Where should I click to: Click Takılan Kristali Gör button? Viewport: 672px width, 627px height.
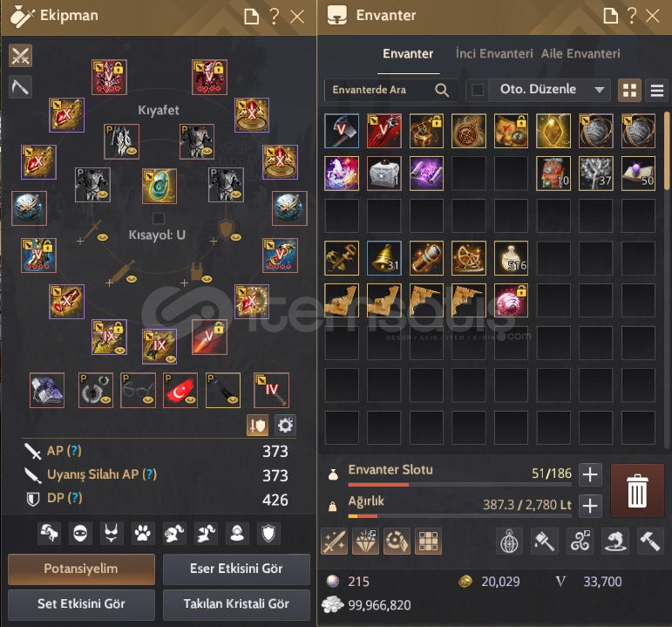coord(236,603)
